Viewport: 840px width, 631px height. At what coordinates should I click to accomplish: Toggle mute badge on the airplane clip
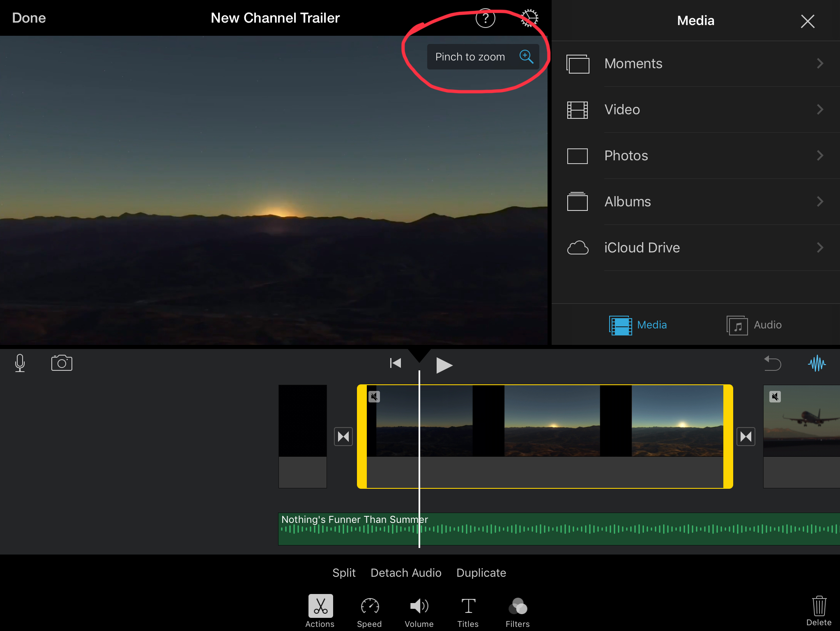pyautogui.click(x=775, y=397)
